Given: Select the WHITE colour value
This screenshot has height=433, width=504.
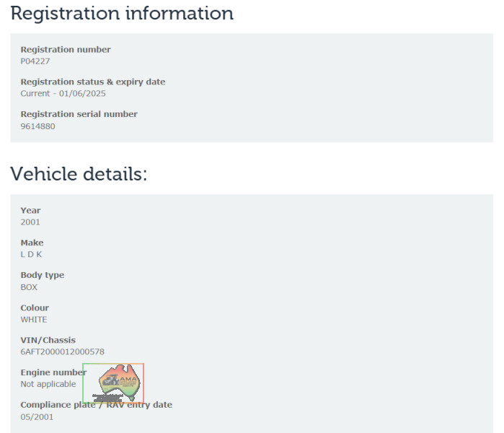Looking at the screenshot, I should pyautogui.click(x=33, y=320).
